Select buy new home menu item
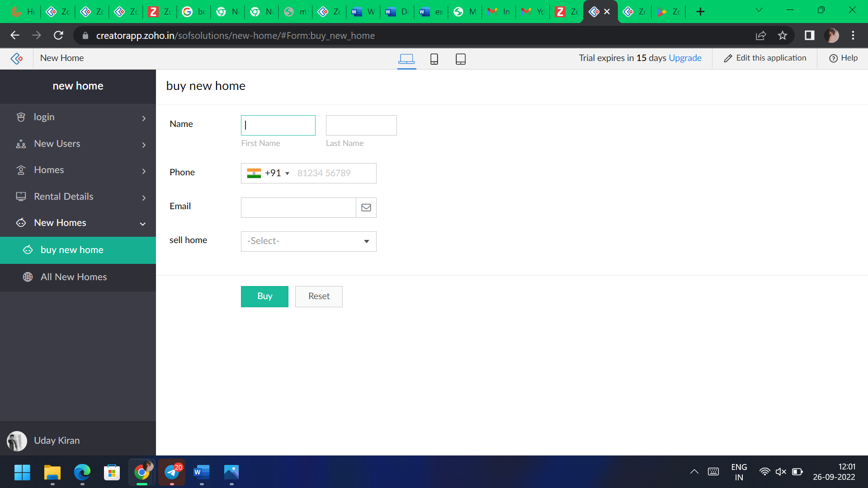This screenshot has width=868, height=488. 71,250
